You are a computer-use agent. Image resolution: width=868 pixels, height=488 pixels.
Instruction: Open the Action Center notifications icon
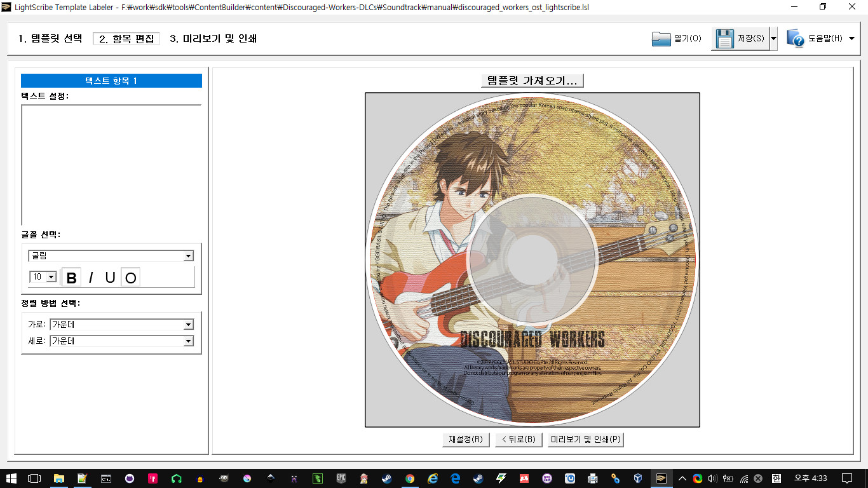847,478
